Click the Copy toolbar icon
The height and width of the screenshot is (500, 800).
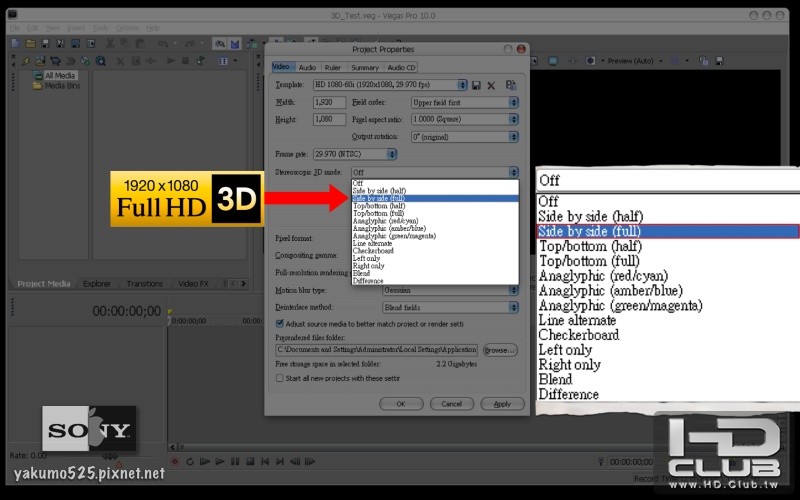(x=125, y=44)
